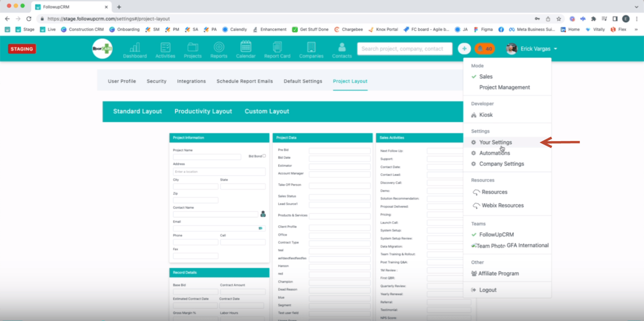Click the STAGING badge

tap(22, 49)
